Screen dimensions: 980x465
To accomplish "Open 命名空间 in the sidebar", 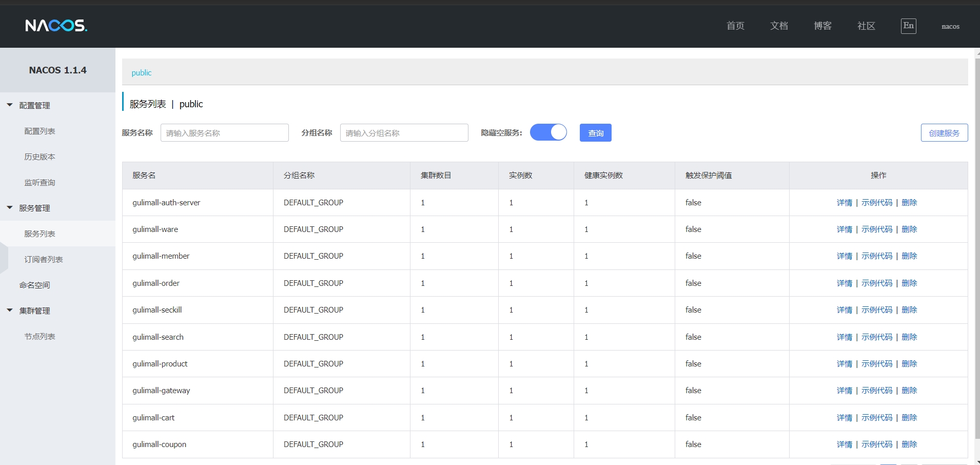I will pyautogui.click(x=34, y=285).
